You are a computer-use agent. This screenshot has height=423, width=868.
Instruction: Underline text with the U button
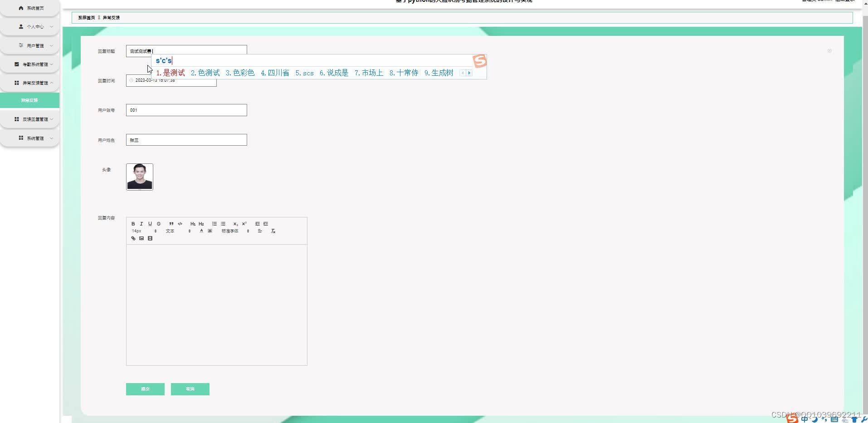click(150, 224)
